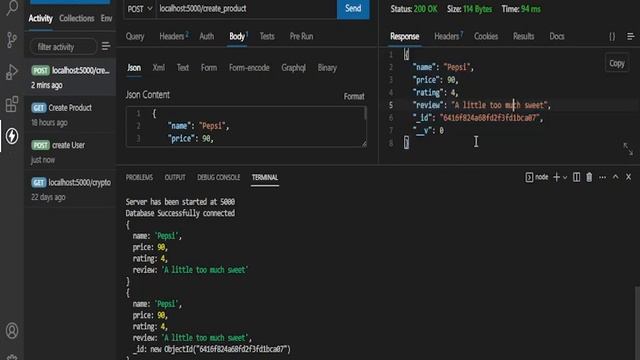Image resolution: width=640 pixels, height=360 pixels.
Task: Open the Query tab
Action: (x=135, y=36)
